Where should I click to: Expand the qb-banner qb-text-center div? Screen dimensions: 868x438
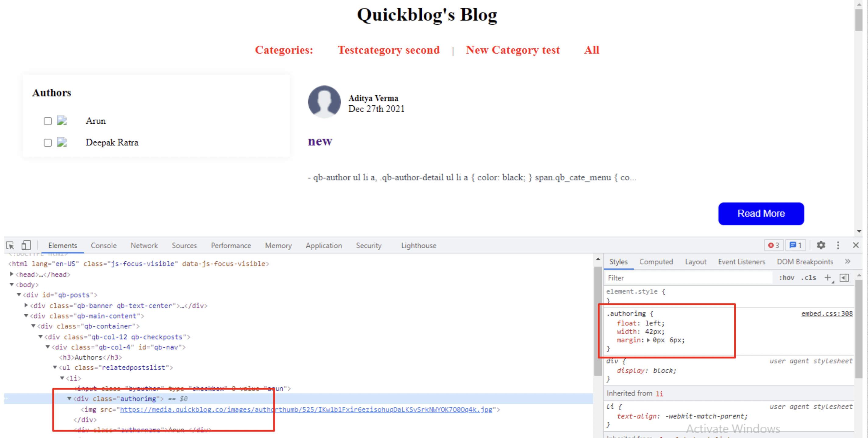pyautogui.click(x=26, y=306)
